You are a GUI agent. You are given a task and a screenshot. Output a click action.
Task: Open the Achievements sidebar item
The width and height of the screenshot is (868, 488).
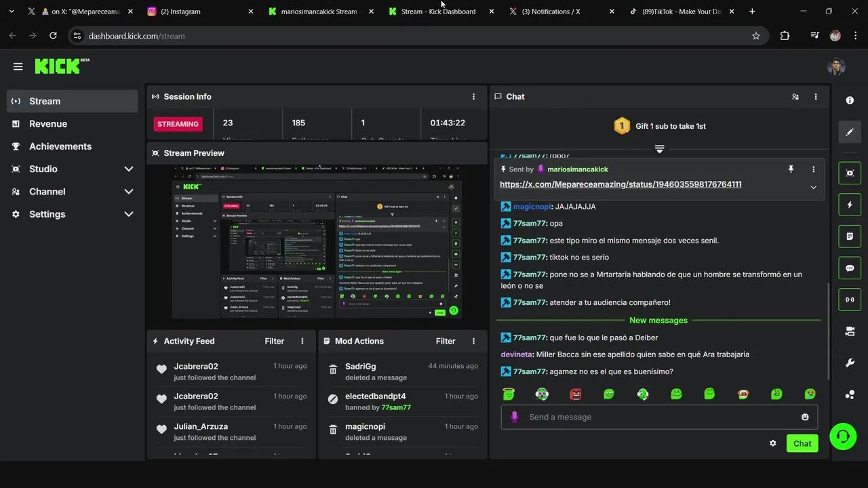[73, 146]
